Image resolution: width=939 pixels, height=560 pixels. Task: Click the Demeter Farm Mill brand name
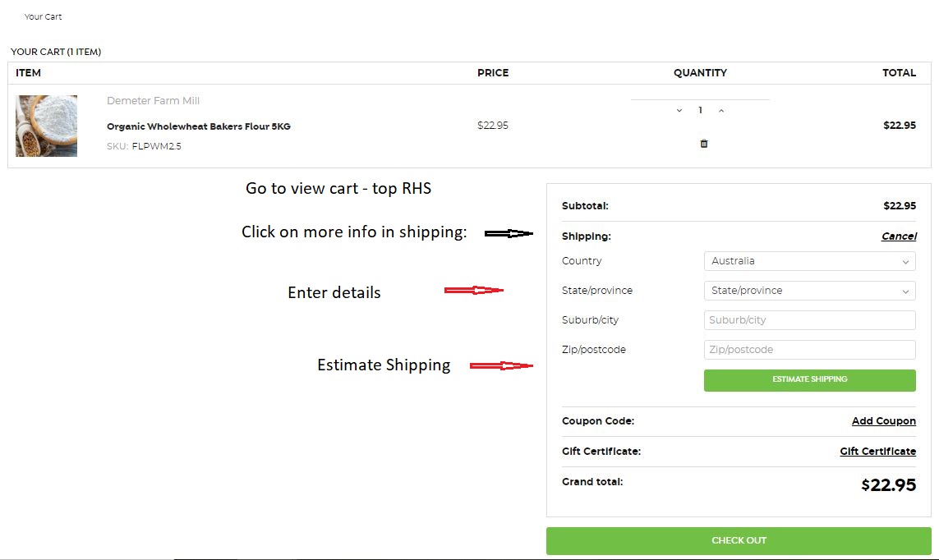click(x=153, y=101)
